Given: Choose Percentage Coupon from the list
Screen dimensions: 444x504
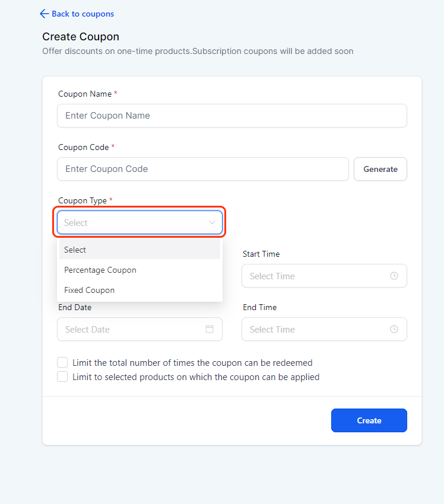Looking at the screenshot, I should (x=139, y=270).
